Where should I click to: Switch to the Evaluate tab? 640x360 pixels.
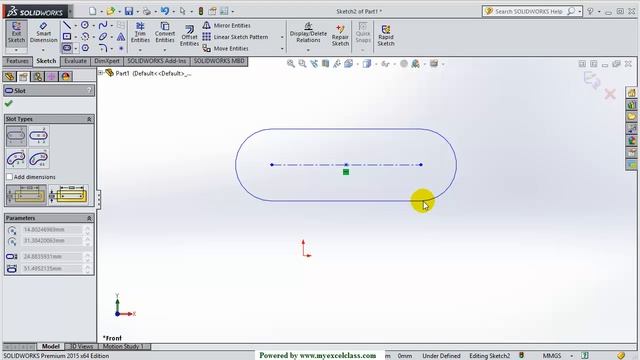point(76,61)
